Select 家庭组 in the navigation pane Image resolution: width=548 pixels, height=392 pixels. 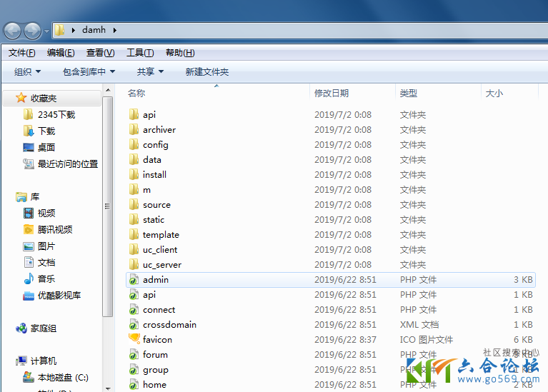[x=43, y=328]
